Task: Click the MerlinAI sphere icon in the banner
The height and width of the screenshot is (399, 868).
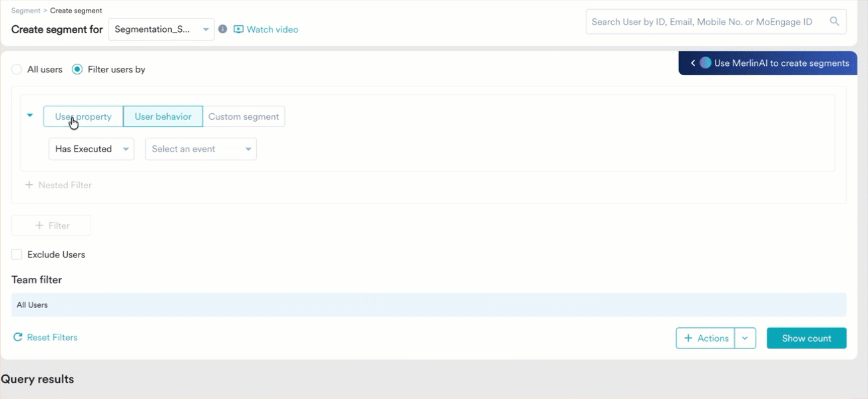Action: click(x=705, y=63)
